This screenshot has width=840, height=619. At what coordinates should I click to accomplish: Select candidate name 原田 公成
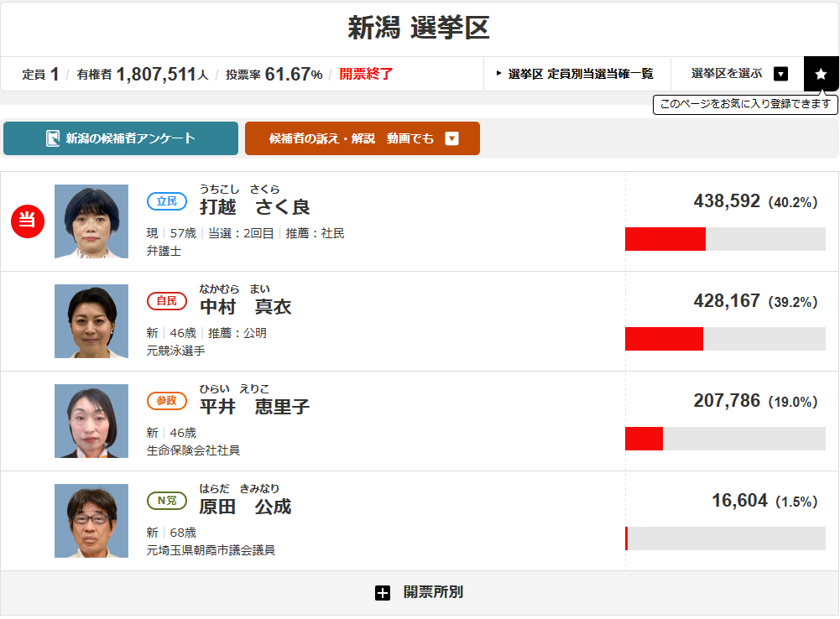(x=245, y=507)
